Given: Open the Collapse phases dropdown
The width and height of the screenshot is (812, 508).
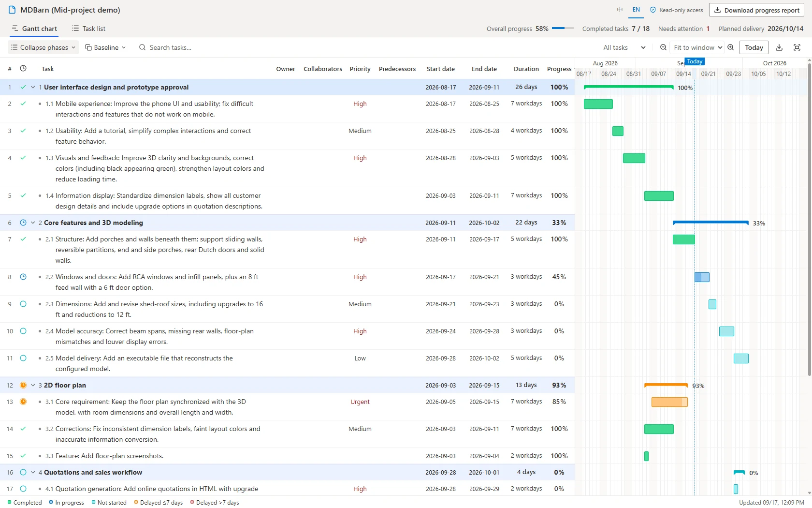Looking at the screenshot, I should [x=43, y=47].
